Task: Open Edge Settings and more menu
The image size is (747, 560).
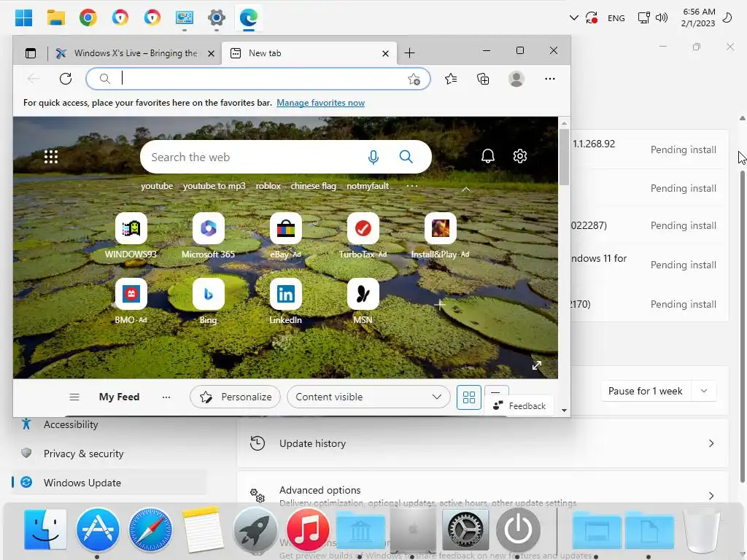Action: pos(550,79)
